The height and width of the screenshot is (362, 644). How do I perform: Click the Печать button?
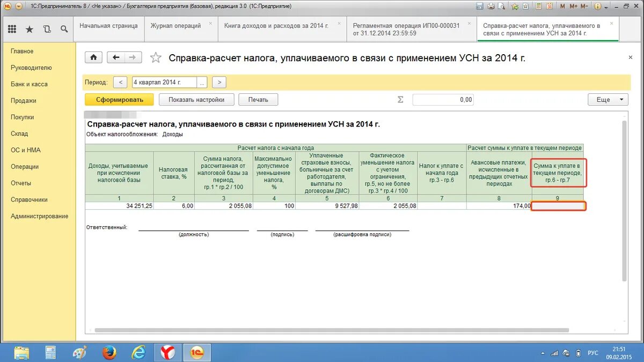pyautogui.click(x=258, y=100)
